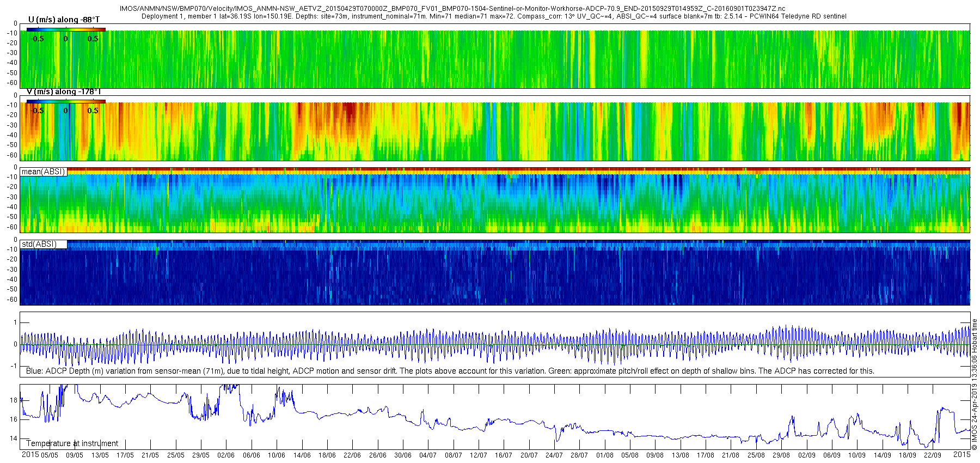Click the 'mean(ABSI)' panel label

pos(44,172)
